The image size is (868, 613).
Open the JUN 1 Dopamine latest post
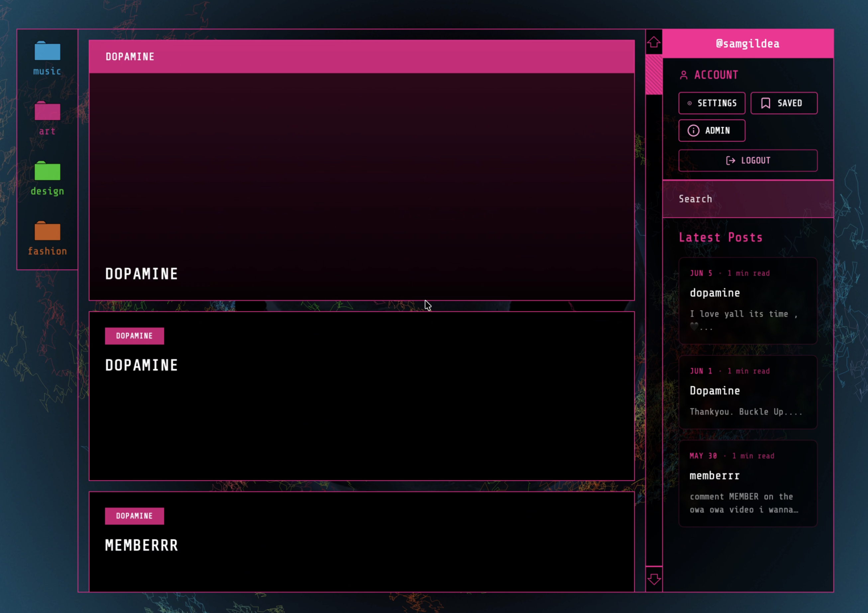(x=748, y=392)
